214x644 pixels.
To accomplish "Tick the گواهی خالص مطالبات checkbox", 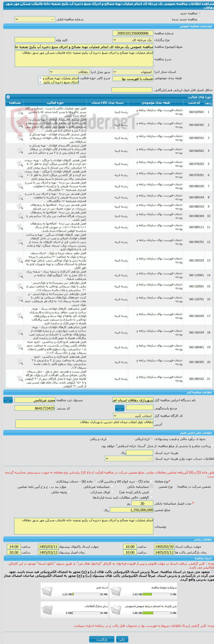I will click(x=151, y=497).
